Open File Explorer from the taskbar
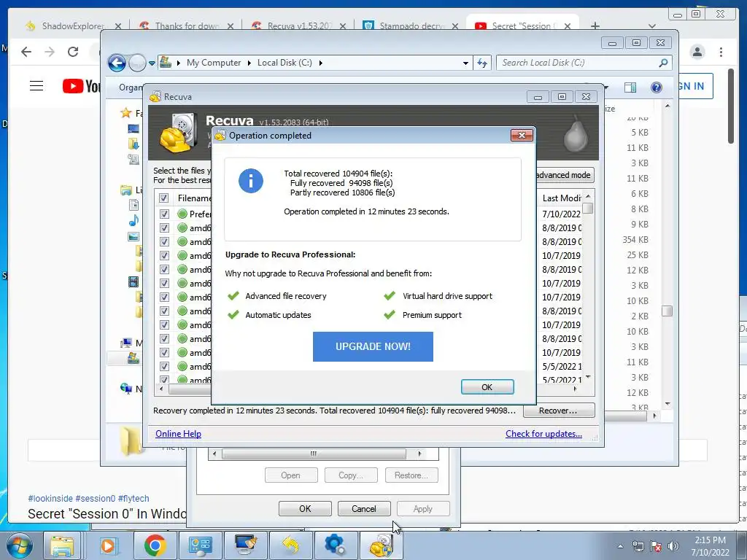The image size is (747, 560). point(63,545)
